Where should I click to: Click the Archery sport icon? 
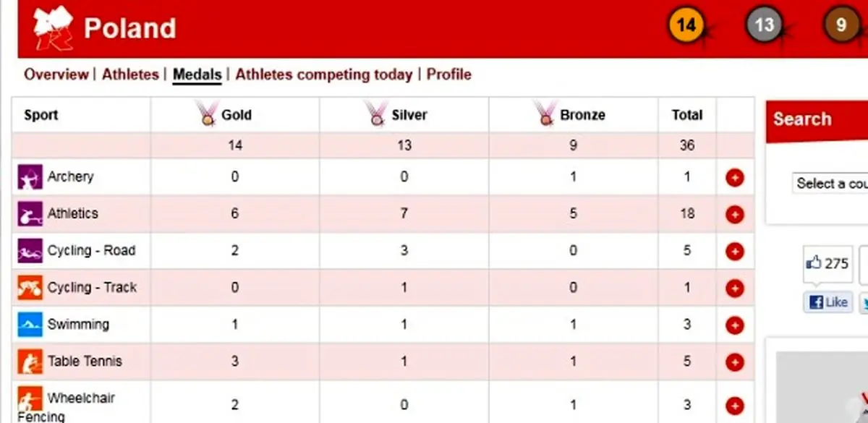pyautogui.click(x=30, y=177)
